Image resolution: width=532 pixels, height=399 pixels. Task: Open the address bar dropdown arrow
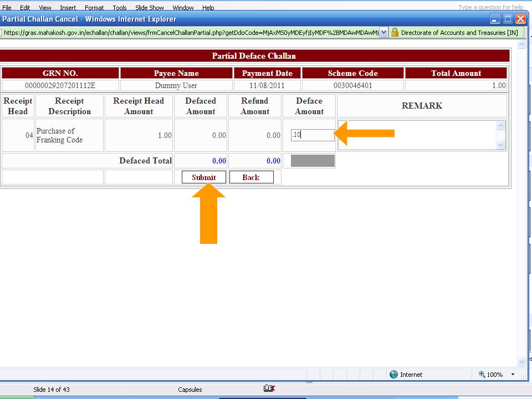click(383, 33)
